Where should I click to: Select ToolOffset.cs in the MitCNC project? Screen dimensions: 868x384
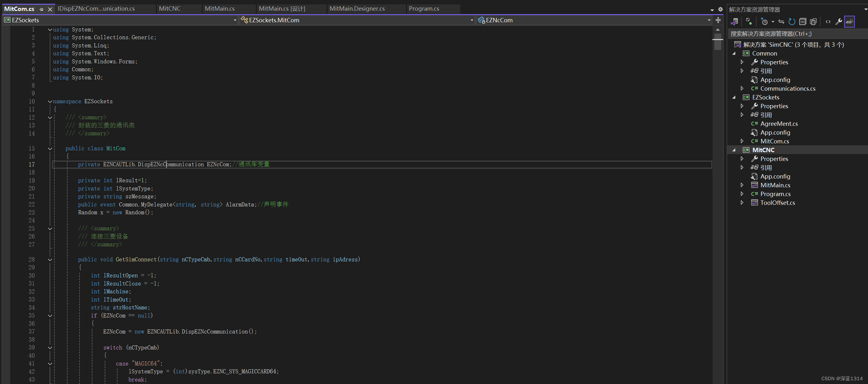click(x=777, y=203)
